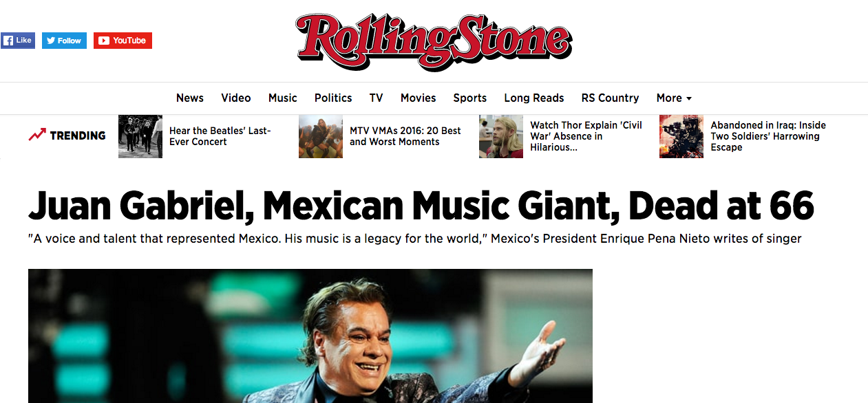This screenshot has height=403, width=868.
Task: Open Rolling Stone's YouTube channel via play icon
Action: [x=105, y=40]
